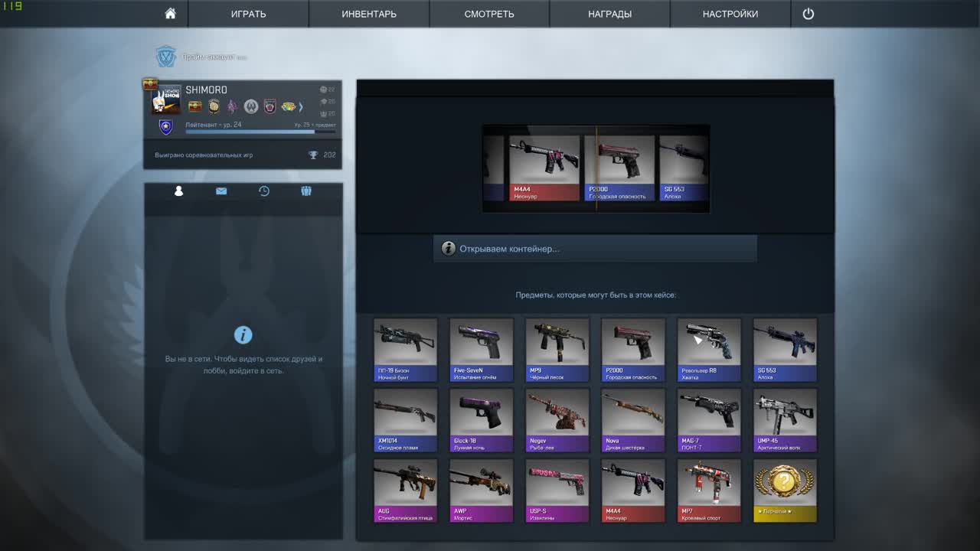The width and height of the screenshot is (980, 551).
Task: Open the ИНВЕНТАРЬ menu
Action: pyautogui.click(x=369, y=14)
